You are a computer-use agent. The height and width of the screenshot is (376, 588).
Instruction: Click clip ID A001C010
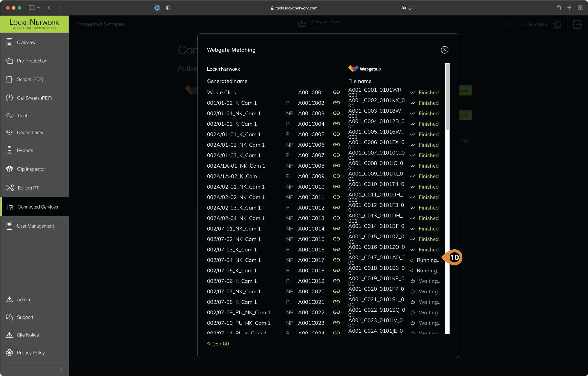[x=311, y=187]
